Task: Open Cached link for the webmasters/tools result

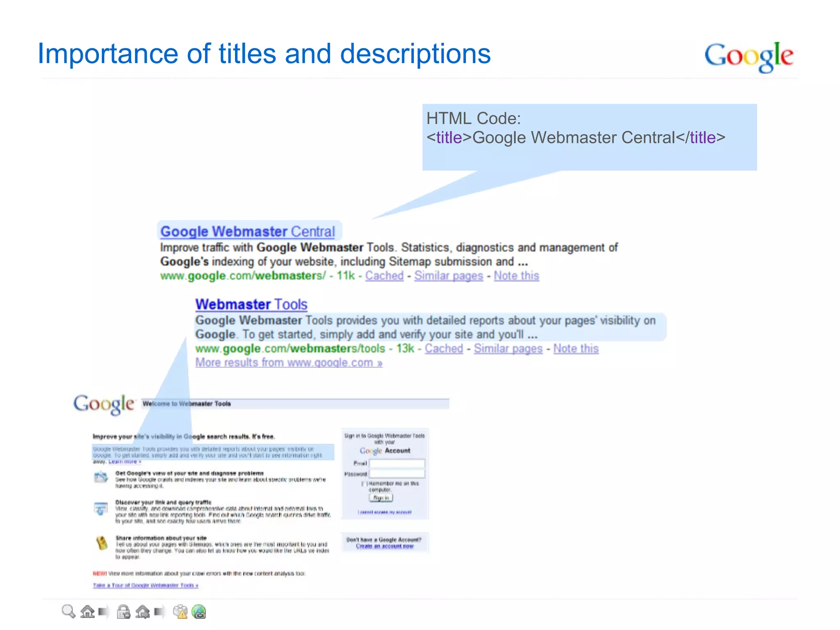Action: pos(444,349)
